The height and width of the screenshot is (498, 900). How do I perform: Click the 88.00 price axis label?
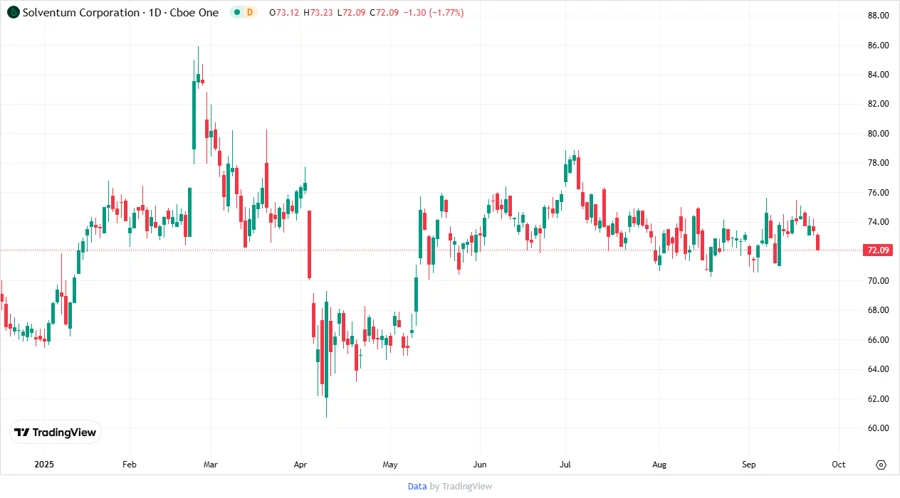[878, 15]
